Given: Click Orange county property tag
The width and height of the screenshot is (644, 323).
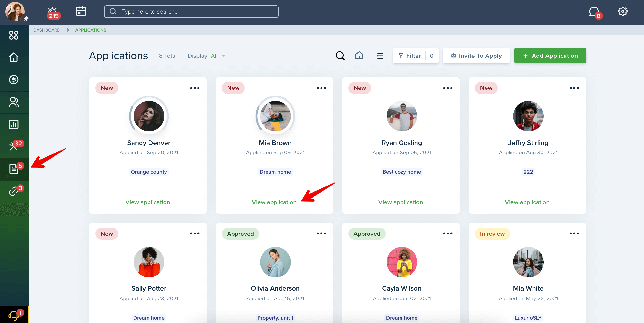Looking at the screenshot, I should click(x=149, y=172).
